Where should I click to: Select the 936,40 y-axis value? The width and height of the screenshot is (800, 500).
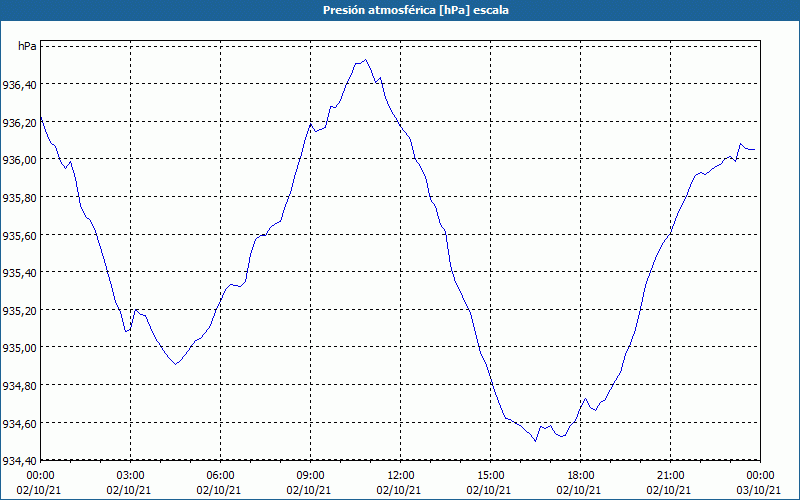click(x=19, y=84)
